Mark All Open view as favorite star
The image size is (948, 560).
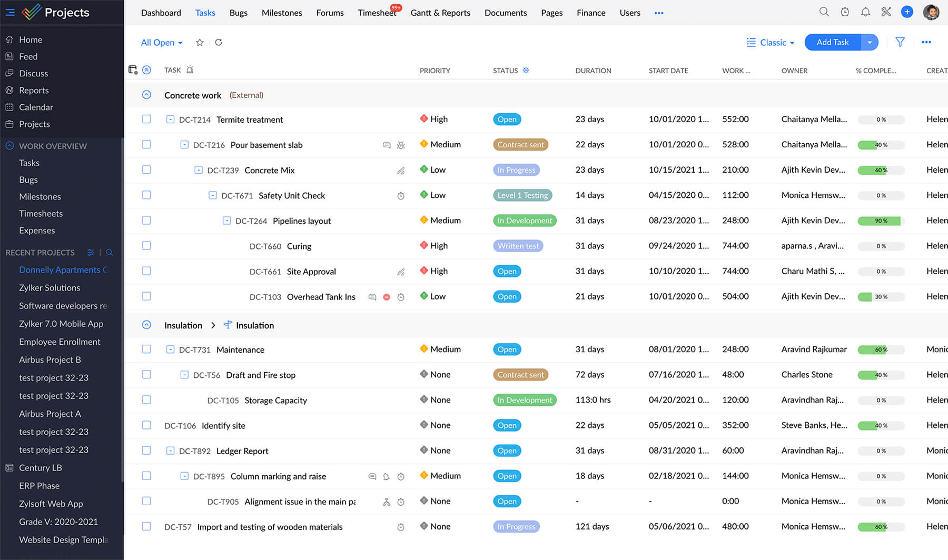(200, 43)
